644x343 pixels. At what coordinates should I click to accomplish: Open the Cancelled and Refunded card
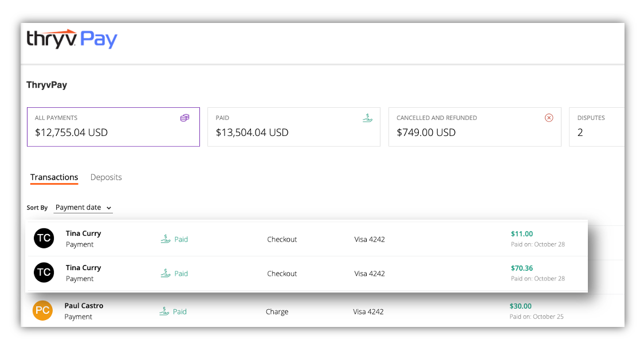[475, 127]
